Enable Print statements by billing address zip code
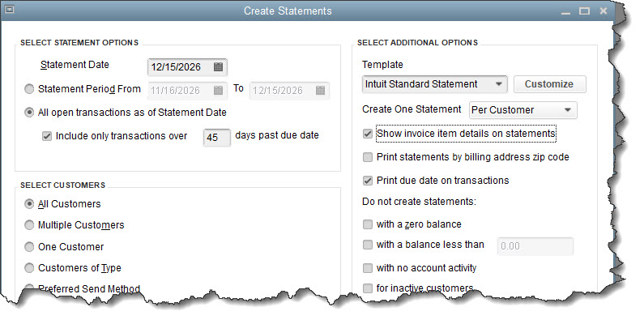This screenshot has height=324, width=644. pyautogui.click(x=369, y=156)
